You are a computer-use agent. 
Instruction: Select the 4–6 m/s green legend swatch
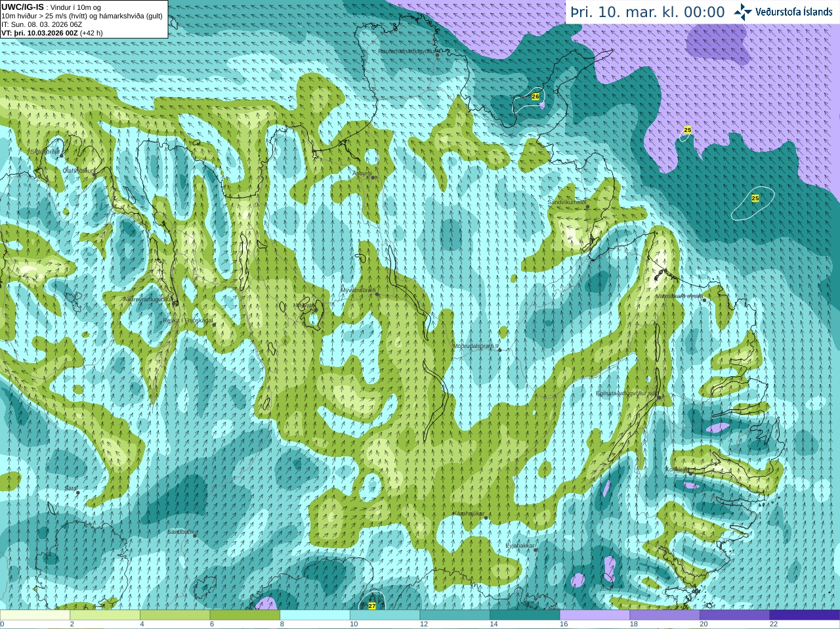(175, 615)
